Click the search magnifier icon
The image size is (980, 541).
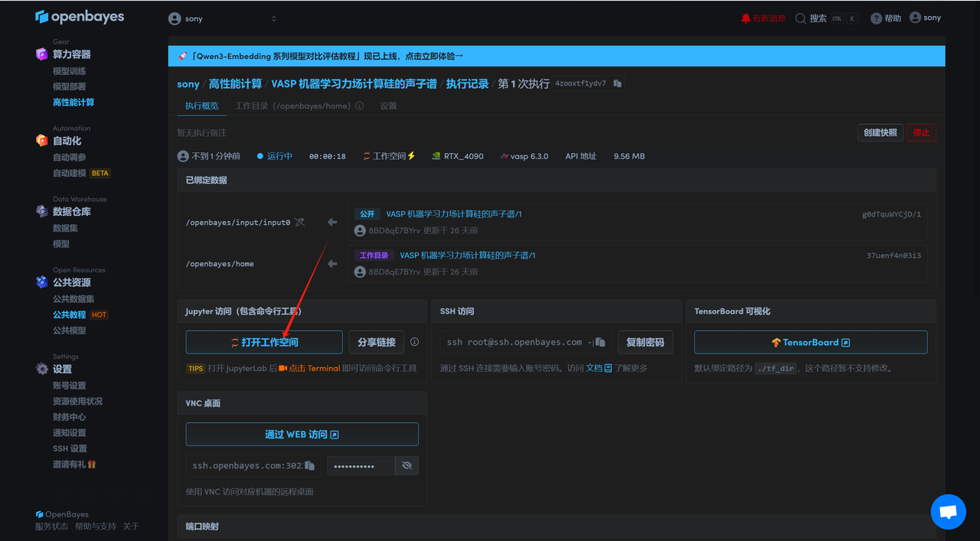[801, 18]
